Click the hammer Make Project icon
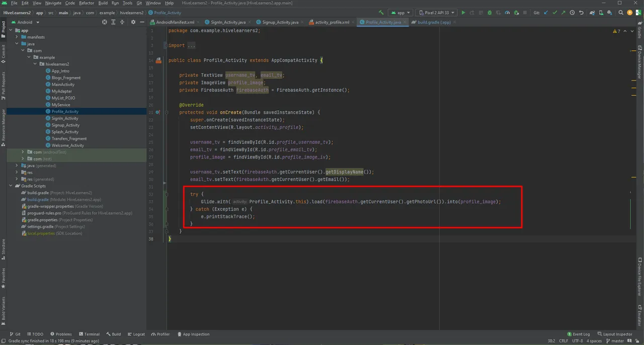Image resolution: width=644 pixels, height=345 pixels. 381,13
